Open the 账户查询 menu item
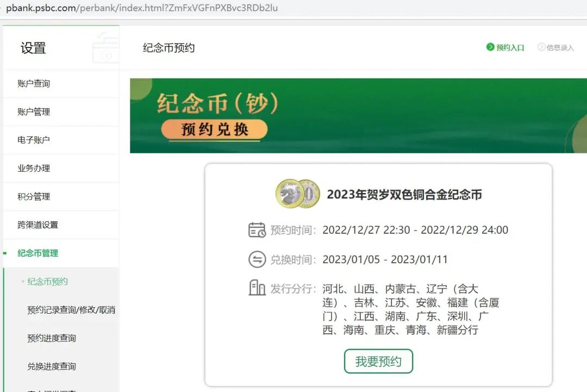The height and width of the screenshot is (392, 587). 34,83
